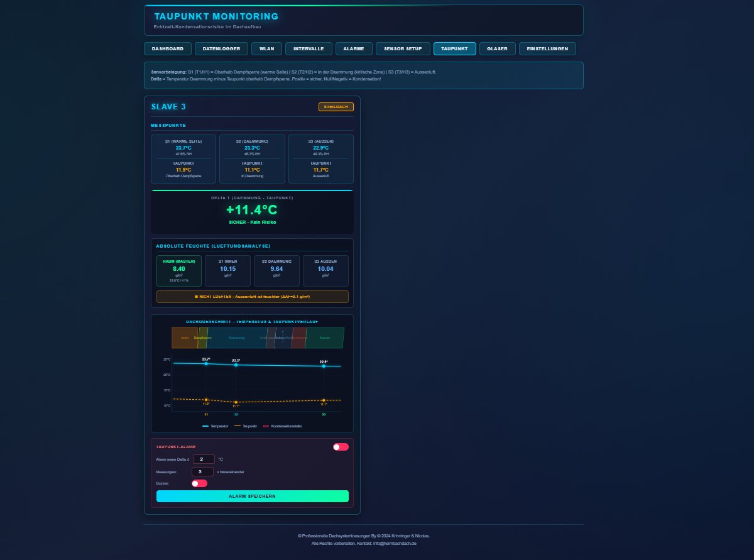Click the Messungen count input field

point(202,471)
